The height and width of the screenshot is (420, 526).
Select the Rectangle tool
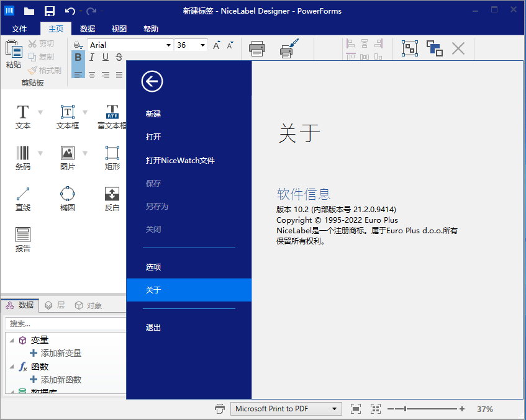(x=112, y=158)
